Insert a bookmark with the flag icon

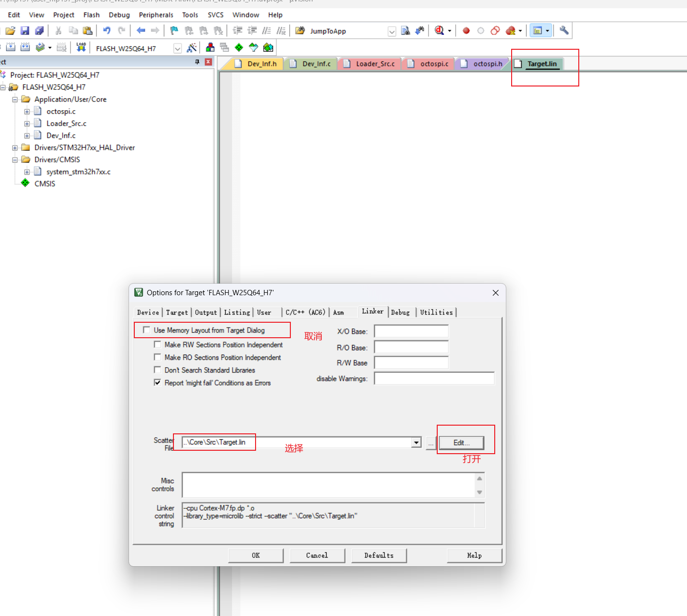tap(174, 31)
